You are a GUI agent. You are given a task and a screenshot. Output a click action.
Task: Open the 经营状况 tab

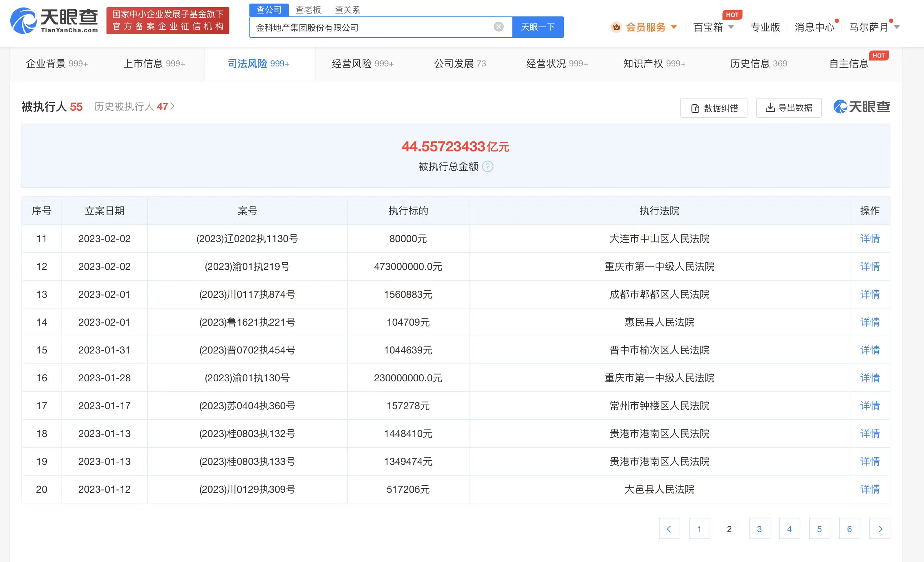[557, 64]
